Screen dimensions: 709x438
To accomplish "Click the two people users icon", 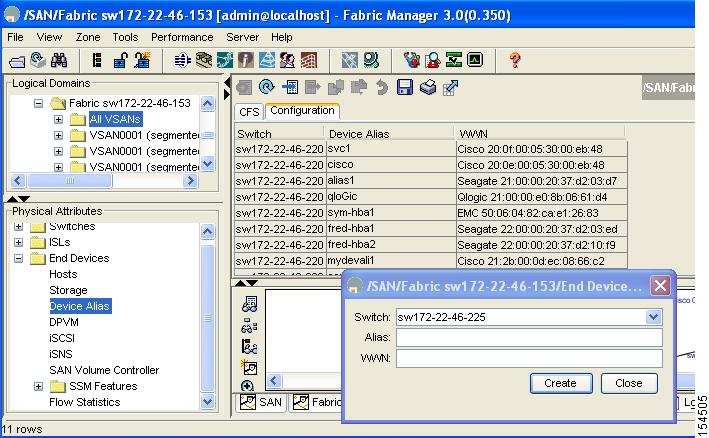I will pyautogui.click(x=287, y=60).
